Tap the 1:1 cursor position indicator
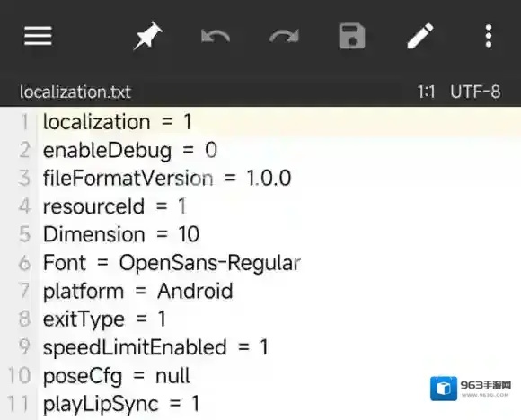Image resolution: width=521 pixels, height=420 pixels. click(427, 92)
